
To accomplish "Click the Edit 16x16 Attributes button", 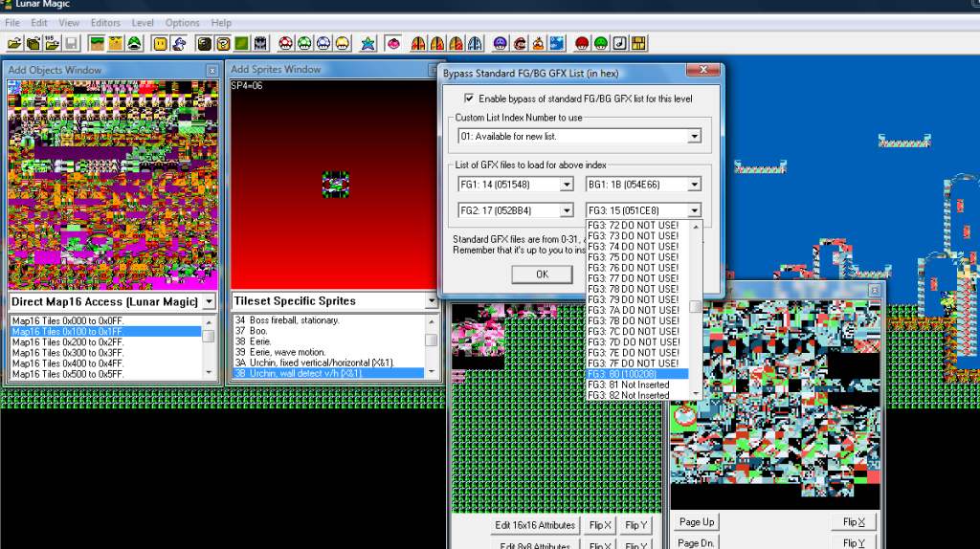I will click(x=535, y=525).
